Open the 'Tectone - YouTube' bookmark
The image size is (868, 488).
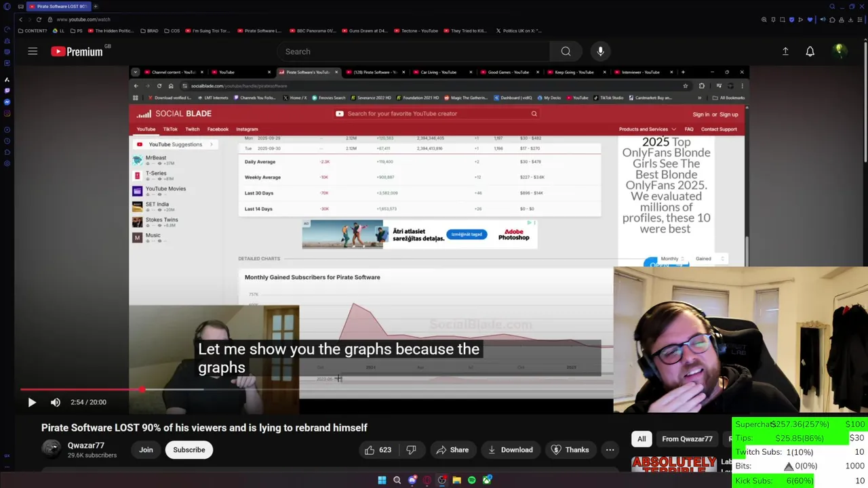(415, 30)
